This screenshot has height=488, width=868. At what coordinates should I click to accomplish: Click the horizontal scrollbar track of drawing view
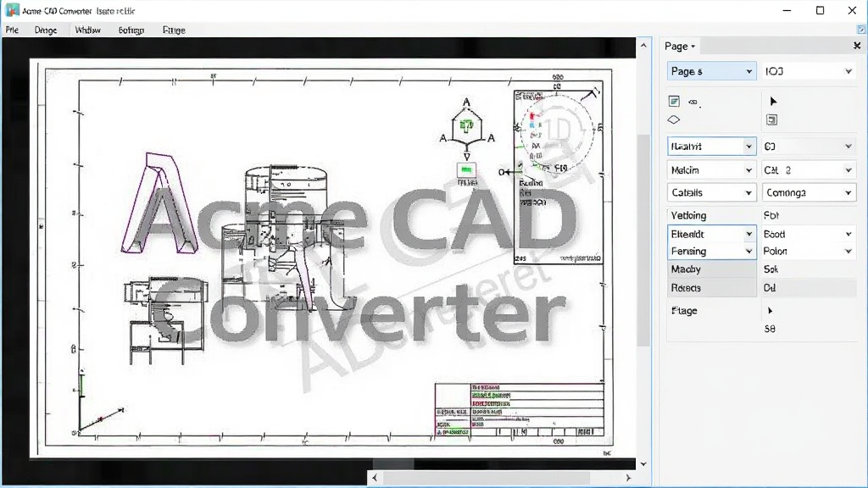pos(502,478)
